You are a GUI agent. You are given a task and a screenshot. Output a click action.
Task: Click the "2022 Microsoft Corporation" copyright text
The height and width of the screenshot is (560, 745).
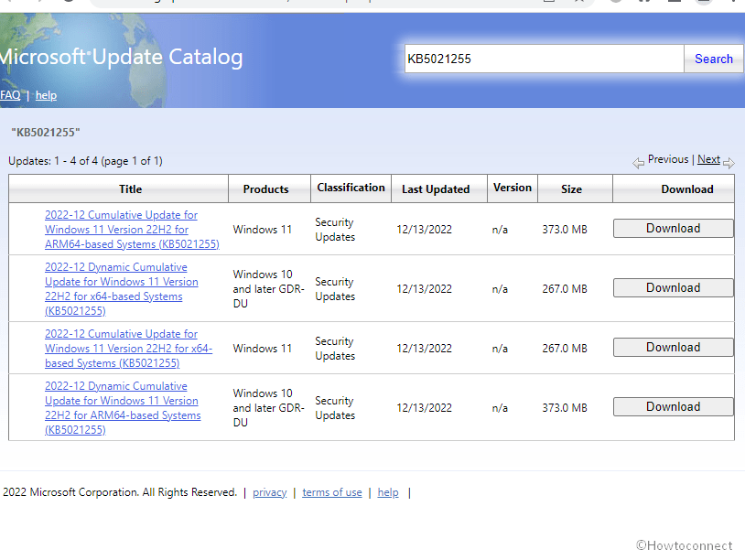[x=120, y=492]
